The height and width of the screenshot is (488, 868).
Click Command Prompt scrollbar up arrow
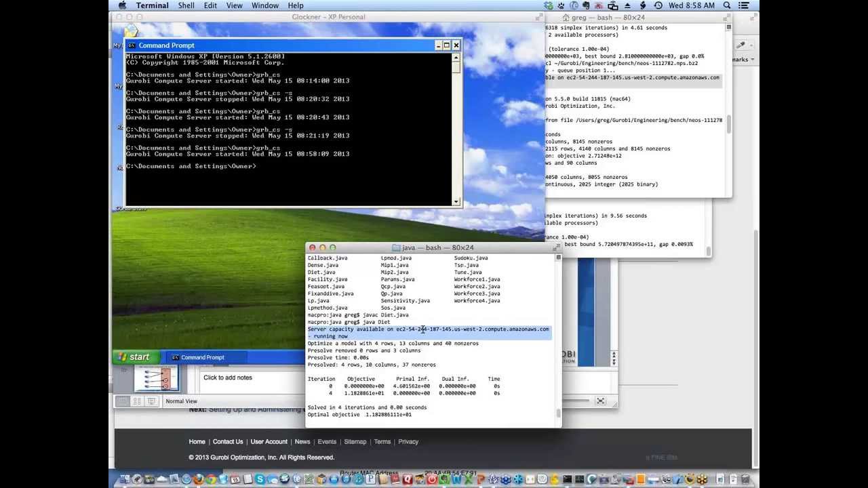[x=456, y=58]
